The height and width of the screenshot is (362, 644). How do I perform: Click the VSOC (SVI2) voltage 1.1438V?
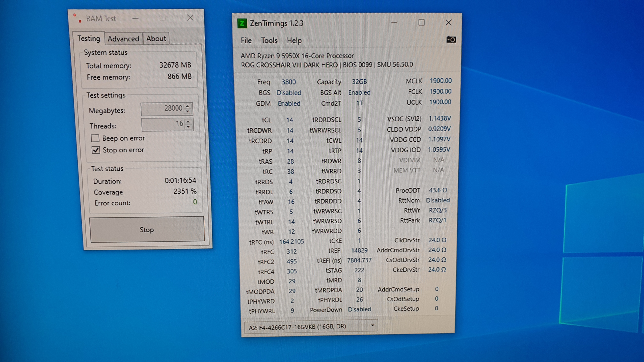[440, 118]
